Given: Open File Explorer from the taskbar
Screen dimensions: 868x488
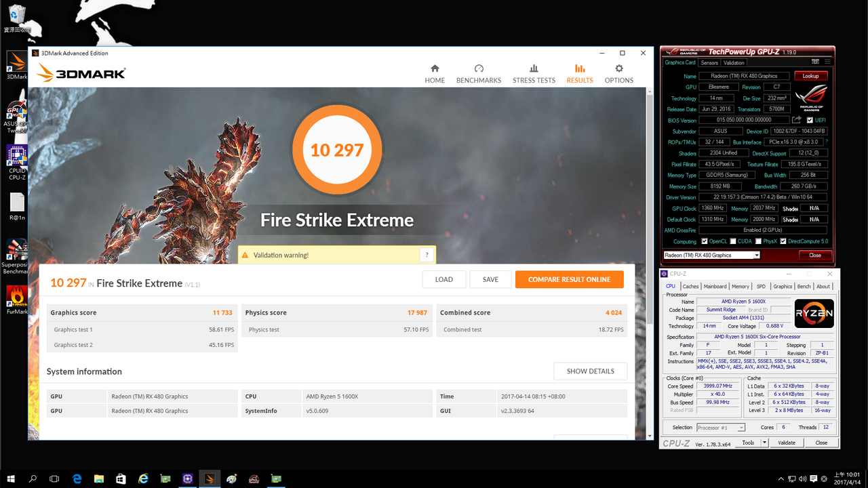Looking at the screenshot, I should coord(99,479).
